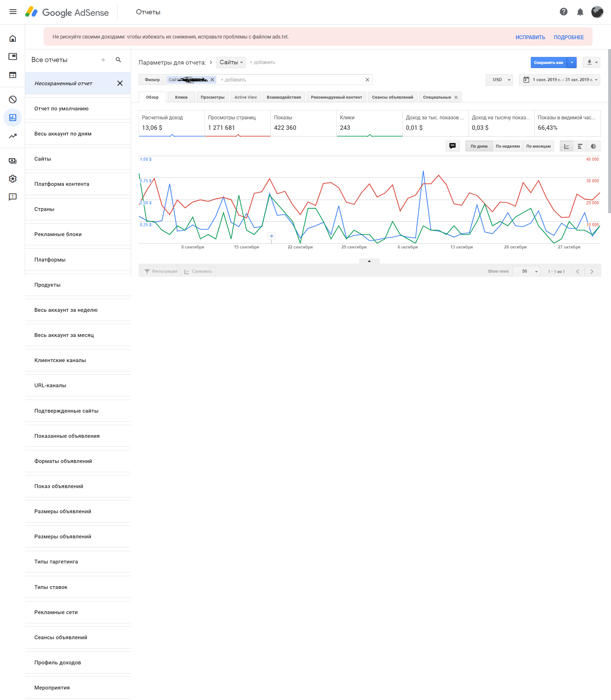This screenshot has height=700, width=611.
Task: Open chart annotations comment icon
Action: tap(452, 146)
